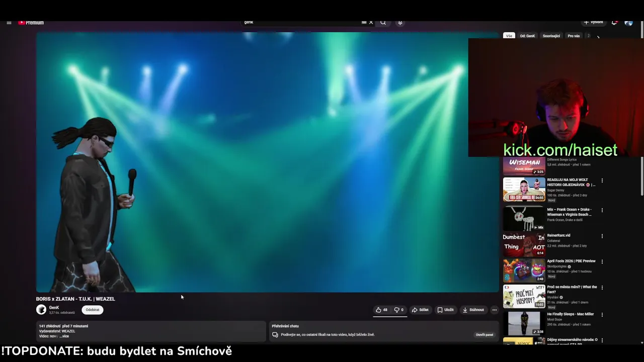Select the Pro vás filter chip
644x362 pixels.
[574, 36]
